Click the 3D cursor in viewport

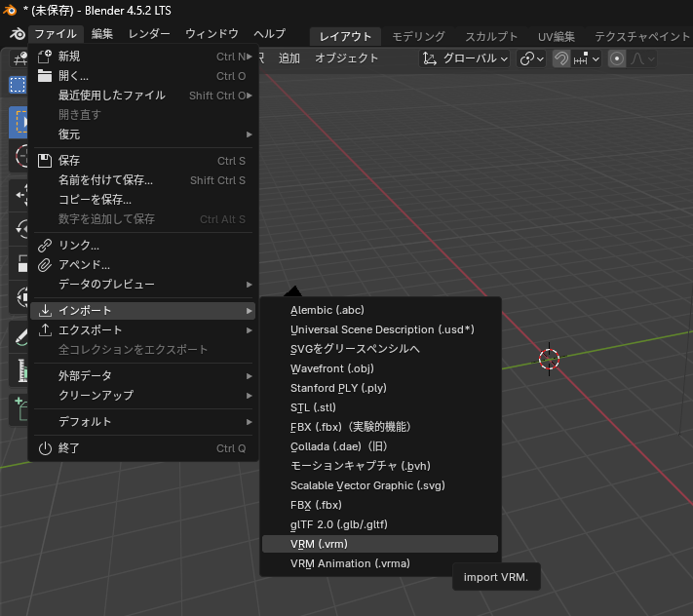(549, 359)
